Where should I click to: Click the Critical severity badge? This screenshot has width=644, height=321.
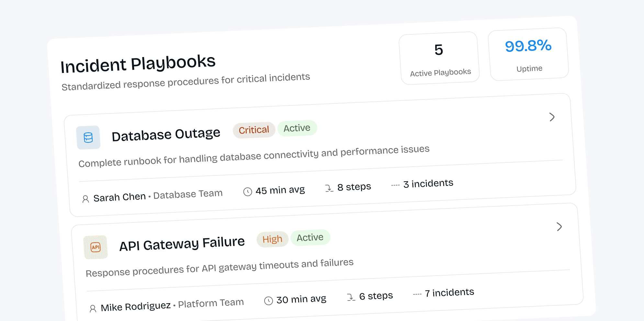click(254, 130)
